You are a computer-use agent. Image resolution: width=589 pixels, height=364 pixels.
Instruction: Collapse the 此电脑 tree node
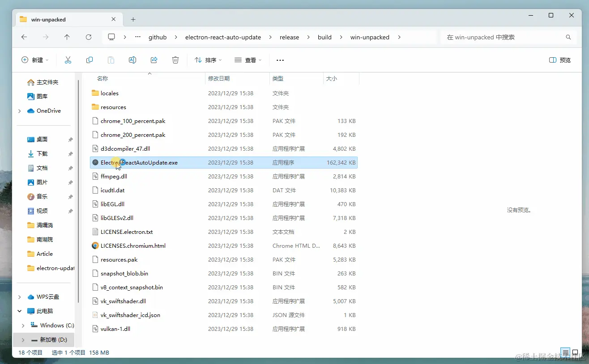click(19, 311)
